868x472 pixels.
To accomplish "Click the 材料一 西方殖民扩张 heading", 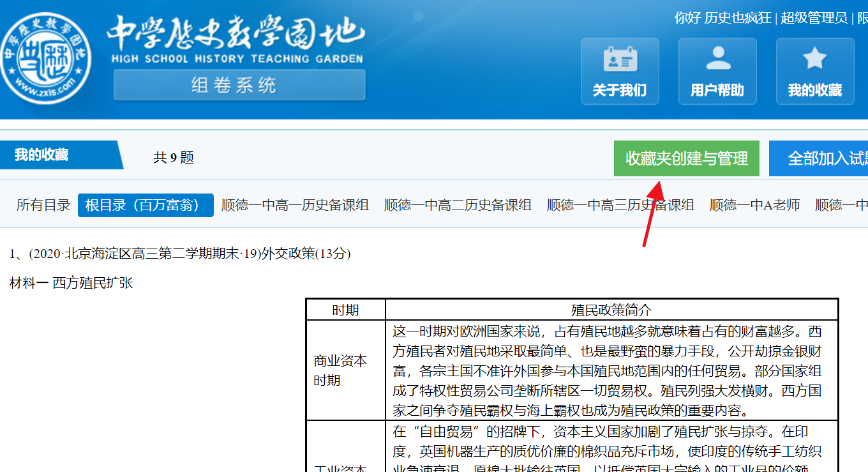I will (x=71, y=283).
